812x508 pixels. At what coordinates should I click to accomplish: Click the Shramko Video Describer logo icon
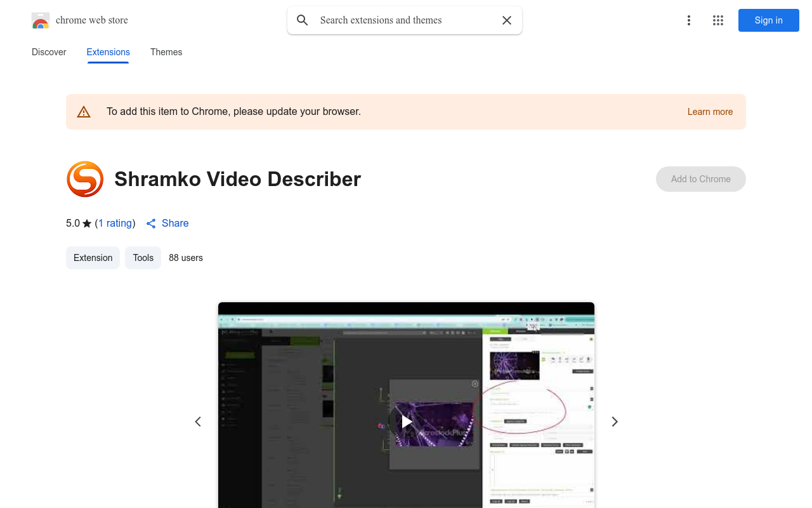(85, 179)
